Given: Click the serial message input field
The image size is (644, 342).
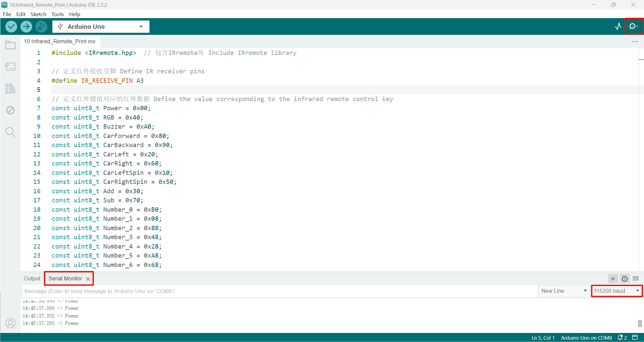Looking at the screenshot, I should pyautogui.click(x=280, y=291).
